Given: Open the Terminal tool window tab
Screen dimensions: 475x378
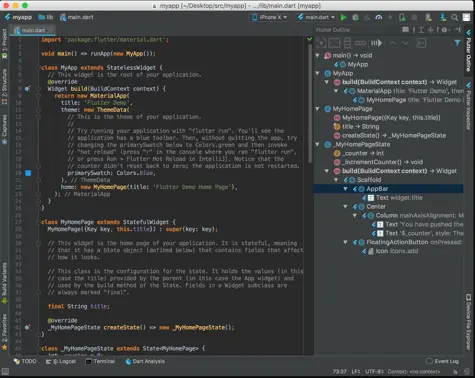Looking at the screenshot, I should [100, 361].
